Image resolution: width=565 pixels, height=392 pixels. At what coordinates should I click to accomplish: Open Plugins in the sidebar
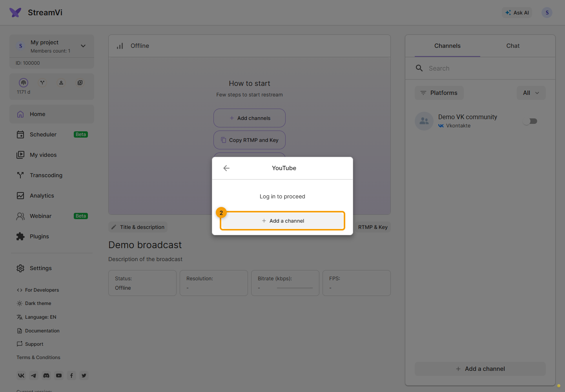[x=52, y=236]
